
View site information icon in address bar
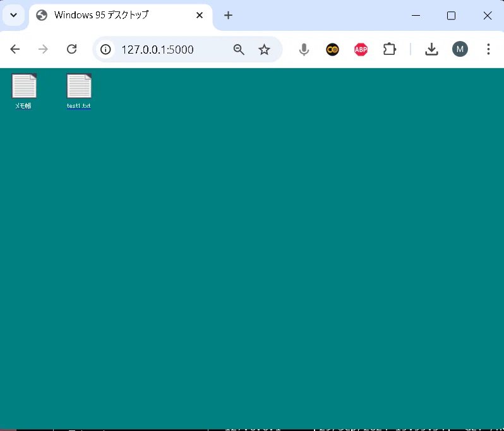[105, 49]
